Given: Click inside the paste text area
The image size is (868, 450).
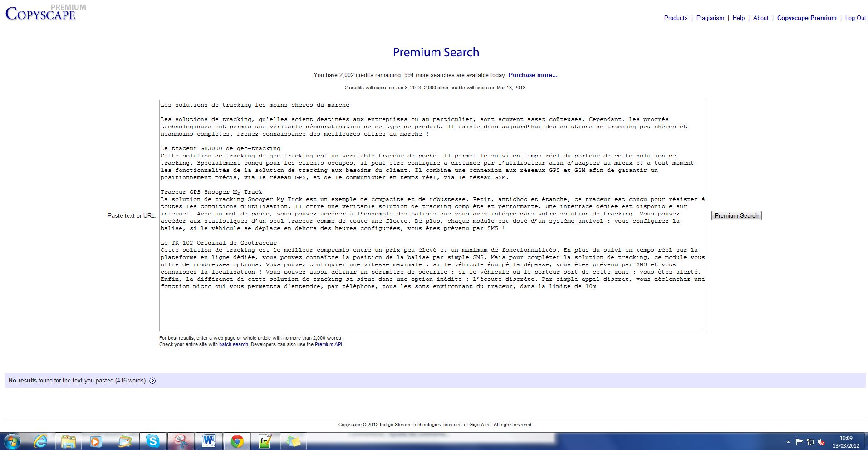Looking at the screenshot, I should click(433, 308).
